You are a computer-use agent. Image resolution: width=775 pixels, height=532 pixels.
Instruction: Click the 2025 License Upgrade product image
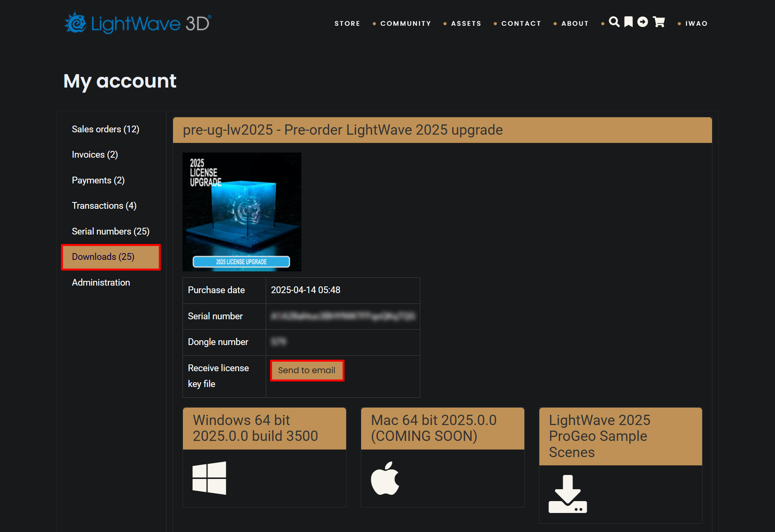coord(242,212)
